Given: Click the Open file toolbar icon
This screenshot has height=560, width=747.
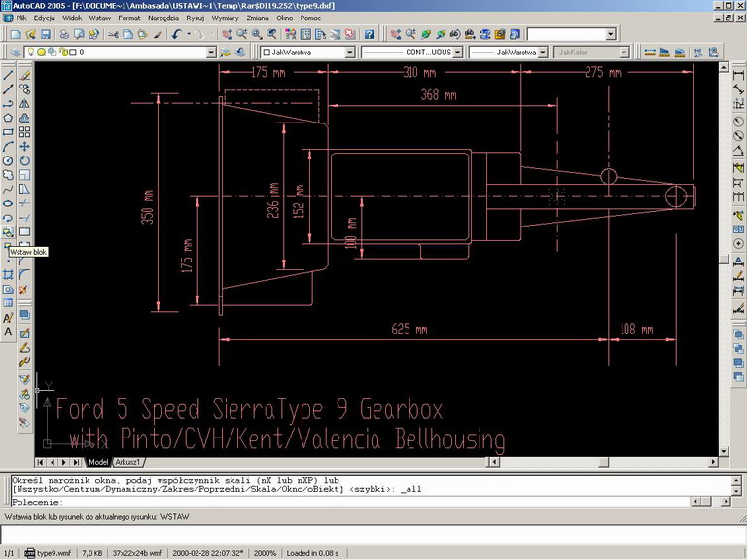Looking at the screenshot, I should tap(30, 34).
